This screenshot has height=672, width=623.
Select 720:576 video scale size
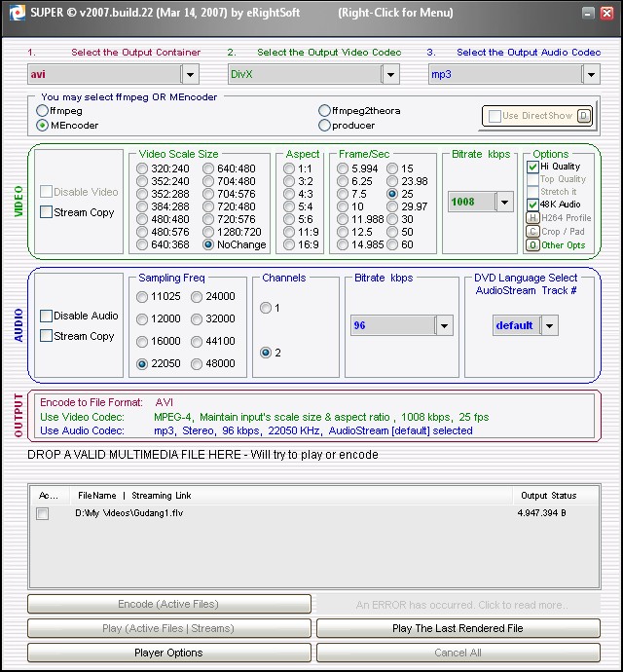tap(207, 219)
